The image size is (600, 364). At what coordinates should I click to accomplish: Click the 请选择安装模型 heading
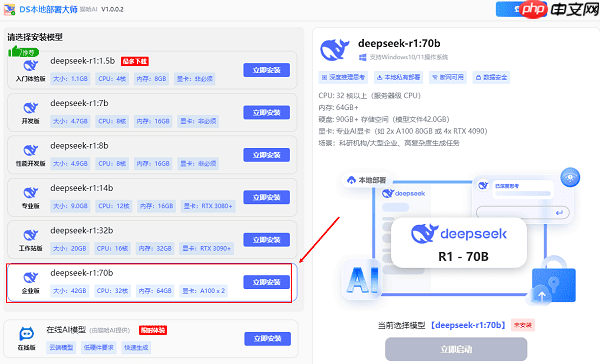point(35,37)
